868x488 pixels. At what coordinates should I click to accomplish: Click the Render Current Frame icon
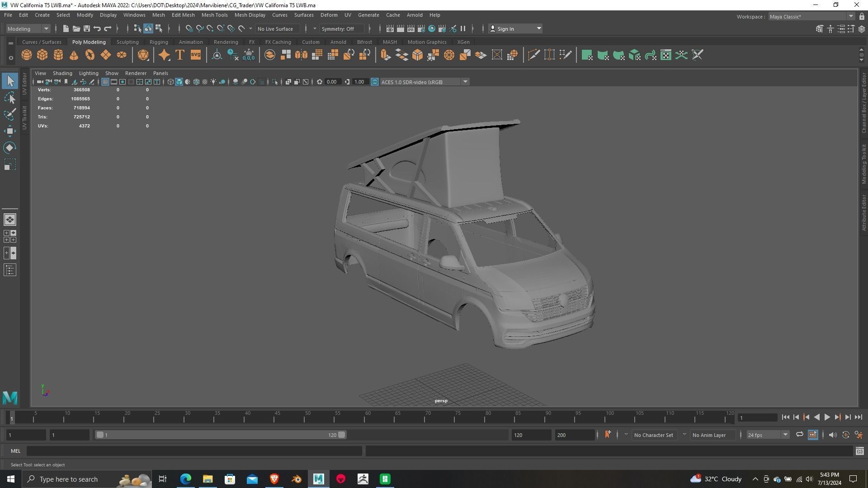tap(401, 28)
